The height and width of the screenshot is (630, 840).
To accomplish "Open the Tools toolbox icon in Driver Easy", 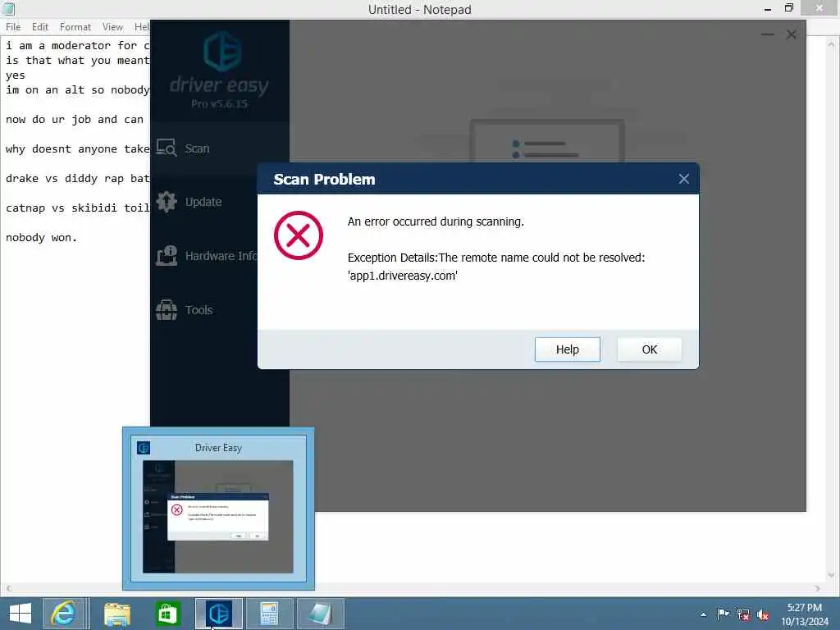I will tap(167, 309).
